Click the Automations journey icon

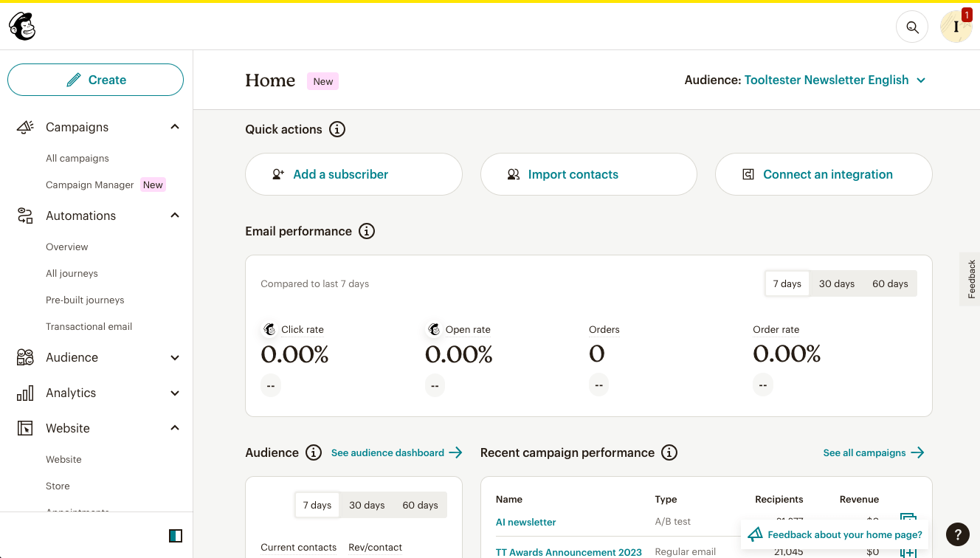pos(25,216)
